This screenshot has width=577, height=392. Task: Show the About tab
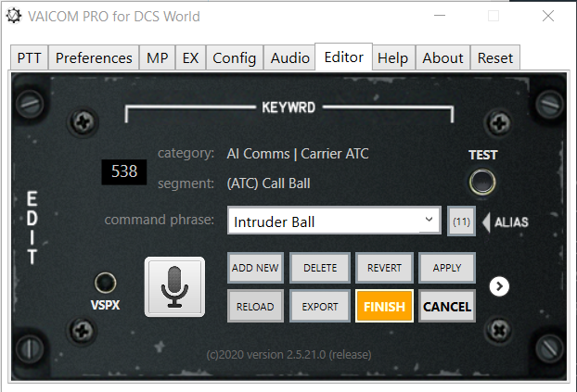442,57
